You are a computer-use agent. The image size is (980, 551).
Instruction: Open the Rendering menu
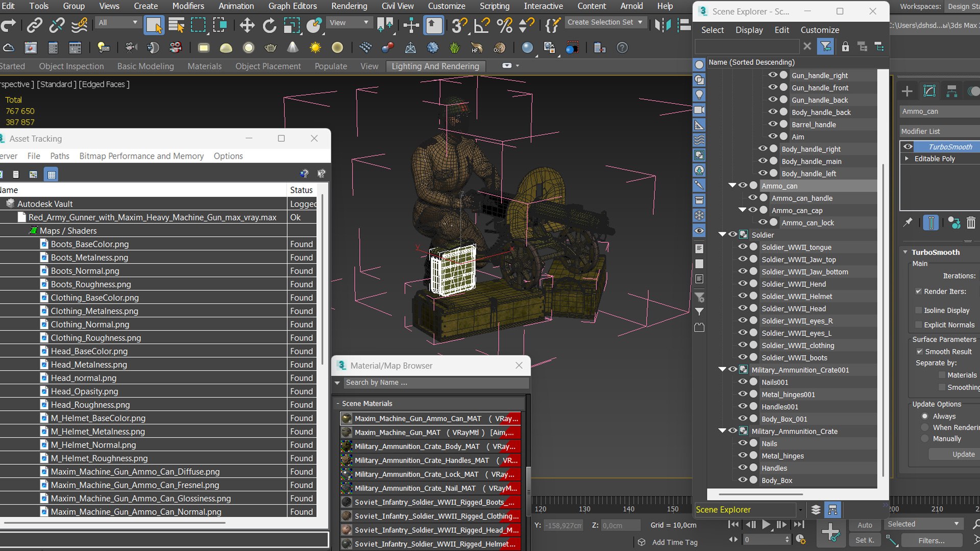coord(349,6)
